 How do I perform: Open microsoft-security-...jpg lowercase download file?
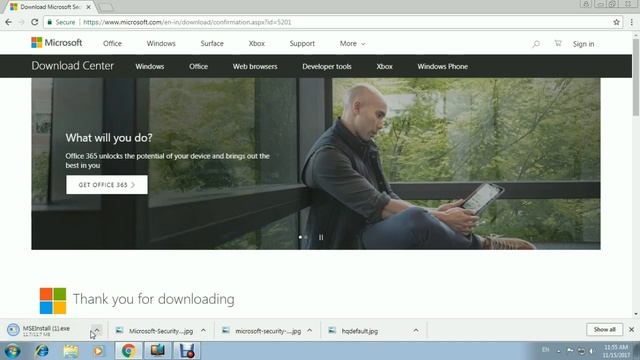(262, 331)
